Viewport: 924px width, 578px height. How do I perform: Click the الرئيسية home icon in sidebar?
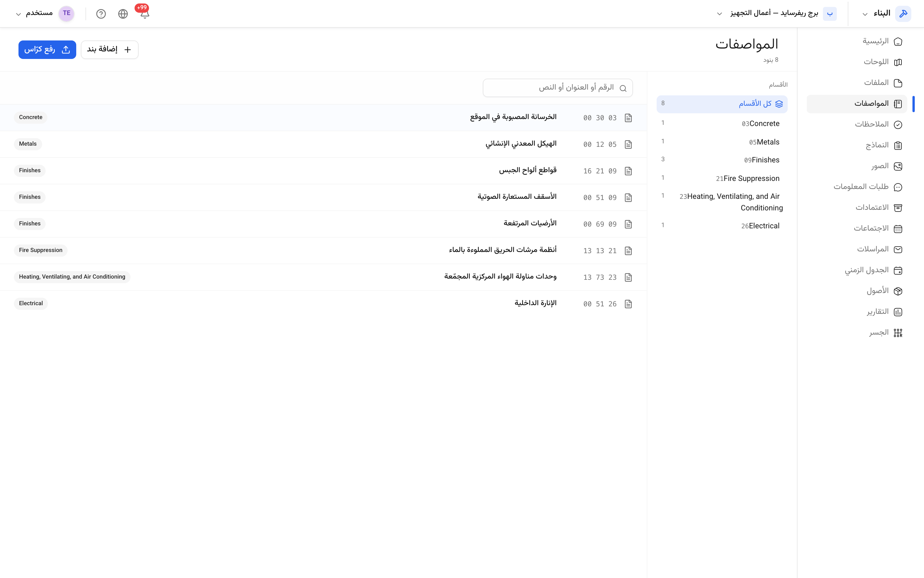point(898,41)
